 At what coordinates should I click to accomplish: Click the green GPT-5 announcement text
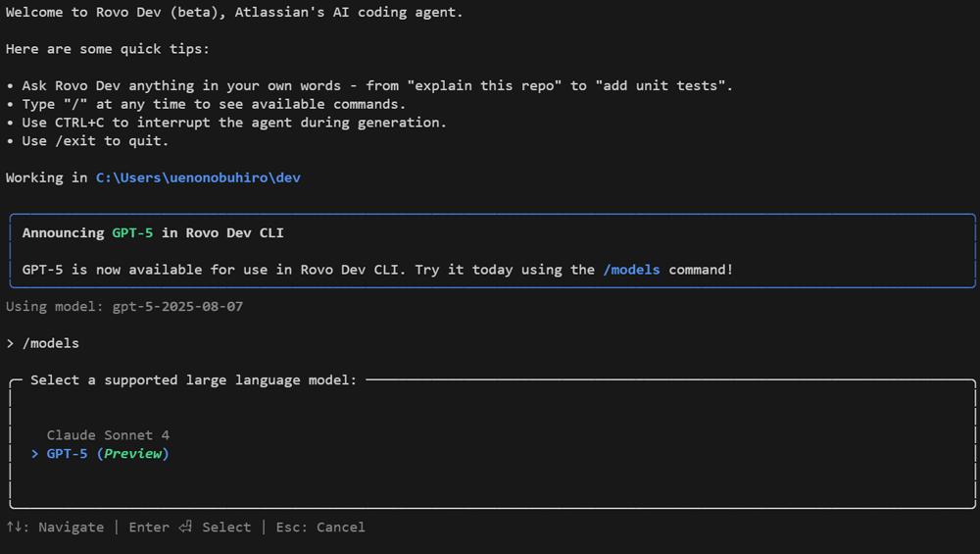pyautogui.click(x=132, y=233)
